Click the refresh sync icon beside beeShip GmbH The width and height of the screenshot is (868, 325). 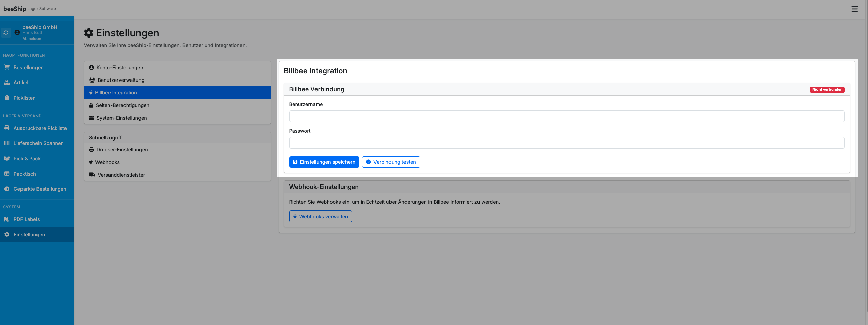tap(6, 33)
